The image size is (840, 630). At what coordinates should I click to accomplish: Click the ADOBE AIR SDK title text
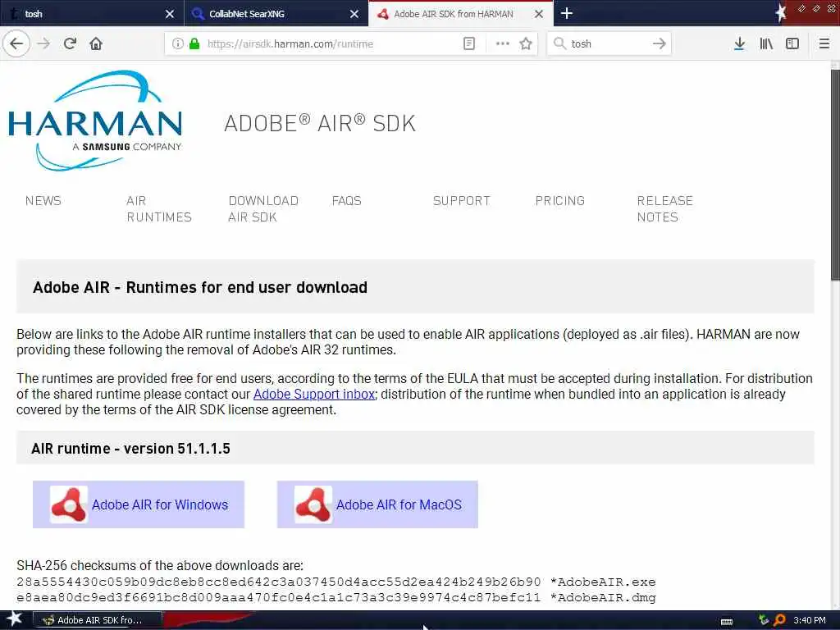tap(320, 123)
